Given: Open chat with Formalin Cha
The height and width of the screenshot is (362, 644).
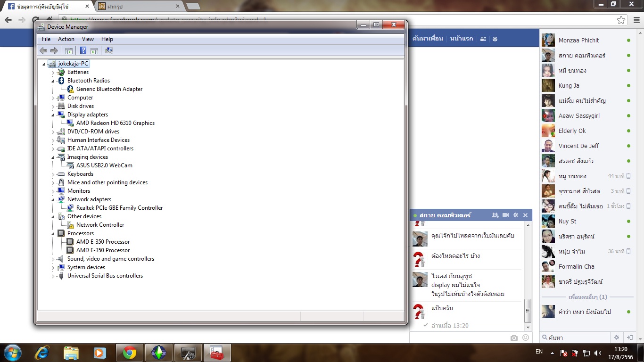Looking at the screenshot, I should pyautogui.click(x=587, y=267).
